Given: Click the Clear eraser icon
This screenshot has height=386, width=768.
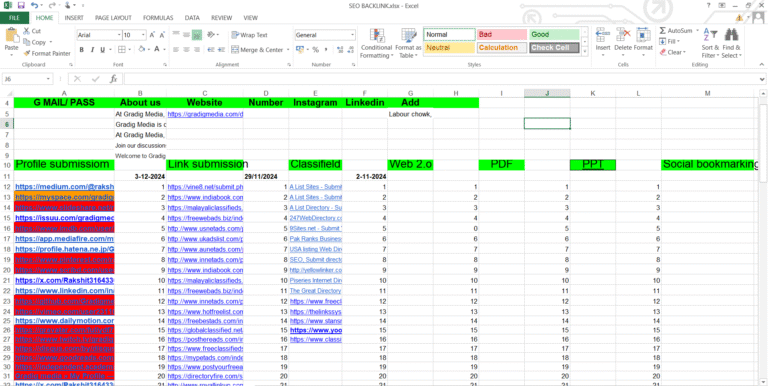Looking at the screenshot, I should [663, 52].
